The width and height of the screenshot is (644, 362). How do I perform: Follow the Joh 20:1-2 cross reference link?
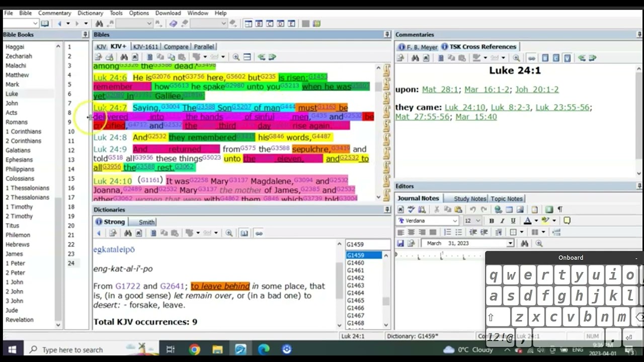536,89
